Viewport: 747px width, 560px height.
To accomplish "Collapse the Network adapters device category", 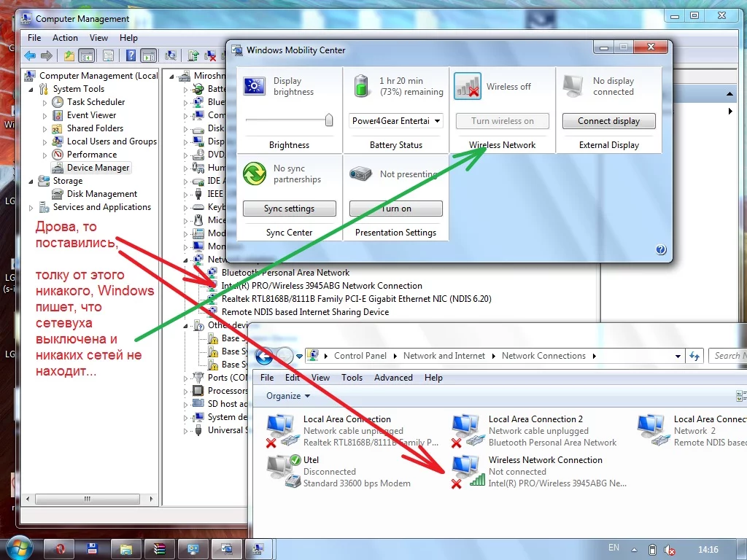I will pos(185,260).
